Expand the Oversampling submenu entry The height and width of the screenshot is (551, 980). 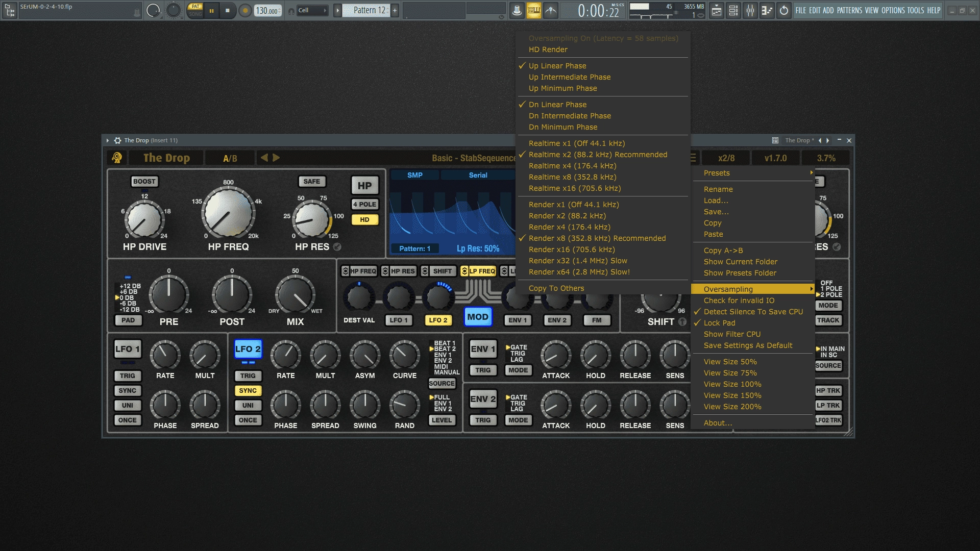[753, 289]
